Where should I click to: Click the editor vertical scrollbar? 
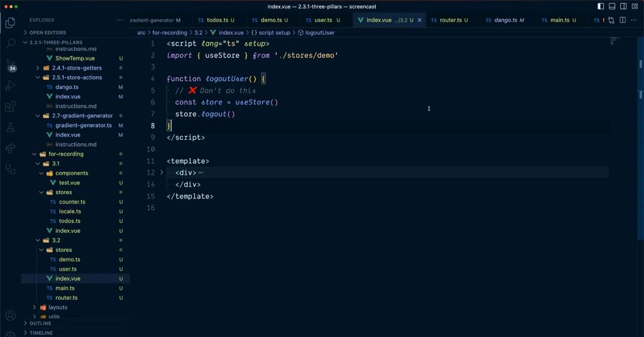641,137
